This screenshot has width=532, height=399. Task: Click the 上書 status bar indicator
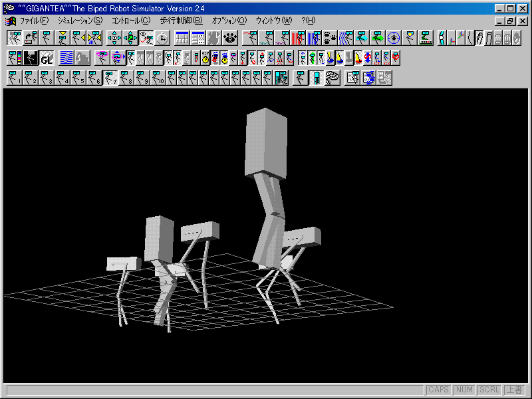[515, 390]
